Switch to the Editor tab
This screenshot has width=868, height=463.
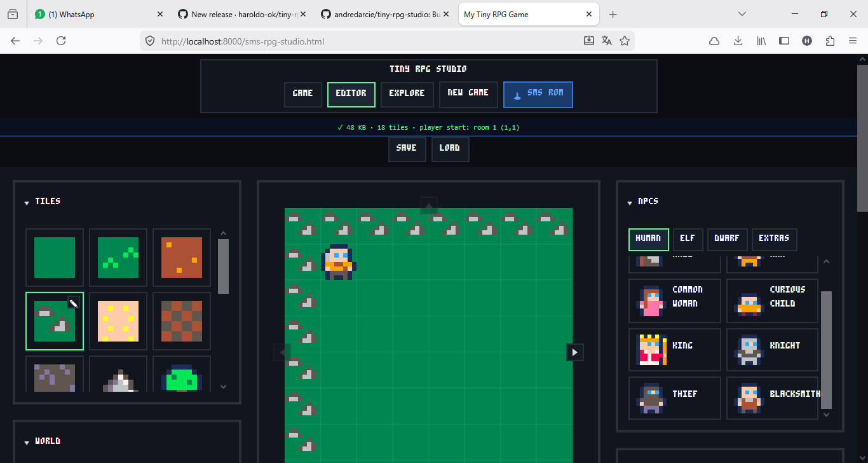point(351,95)
